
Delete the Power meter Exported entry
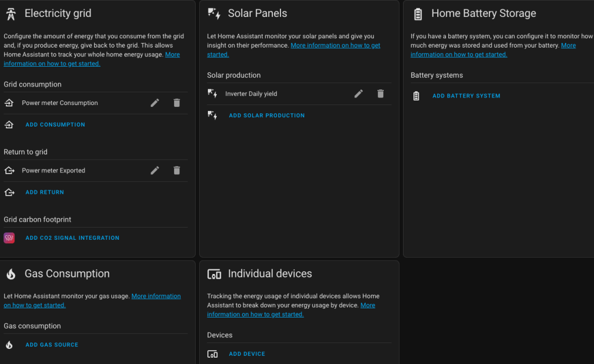[177, 171]
